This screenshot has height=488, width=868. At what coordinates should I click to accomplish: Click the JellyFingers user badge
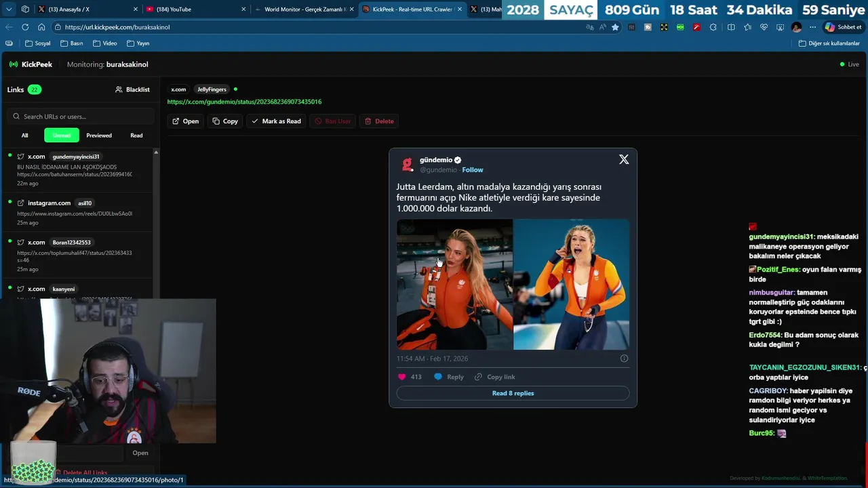212,89
